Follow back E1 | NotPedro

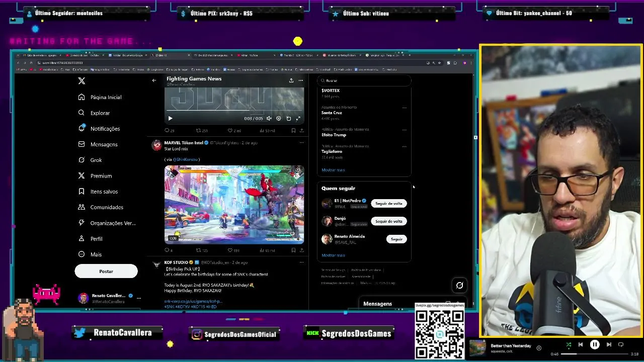389,204
